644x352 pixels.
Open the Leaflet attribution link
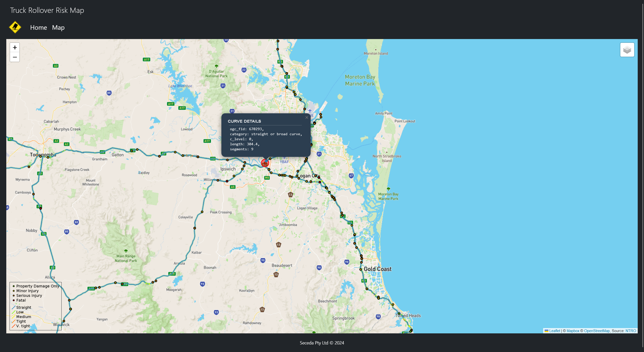554,331
